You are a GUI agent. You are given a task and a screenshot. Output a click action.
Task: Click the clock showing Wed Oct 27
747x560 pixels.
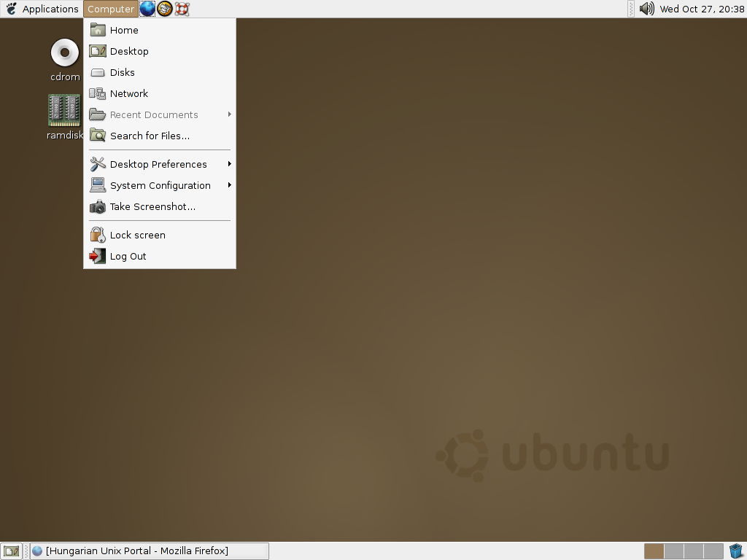[x=702, y=9]
